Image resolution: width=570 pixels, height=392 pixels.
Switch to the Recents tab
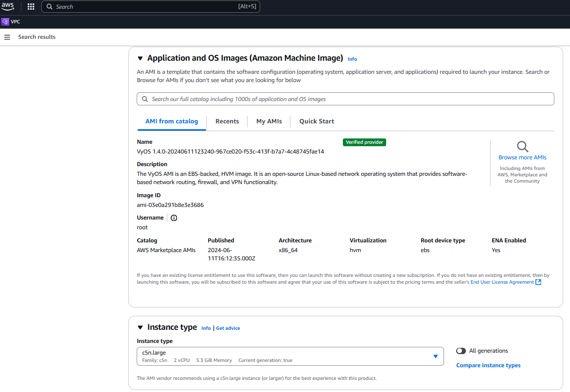point(227,121)
